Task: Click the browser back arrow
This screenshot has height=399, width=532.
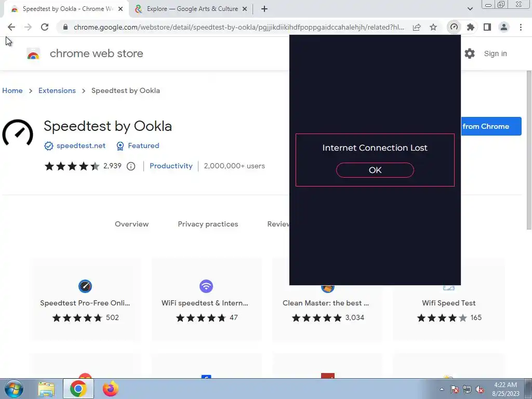Action: click(11, 27)
